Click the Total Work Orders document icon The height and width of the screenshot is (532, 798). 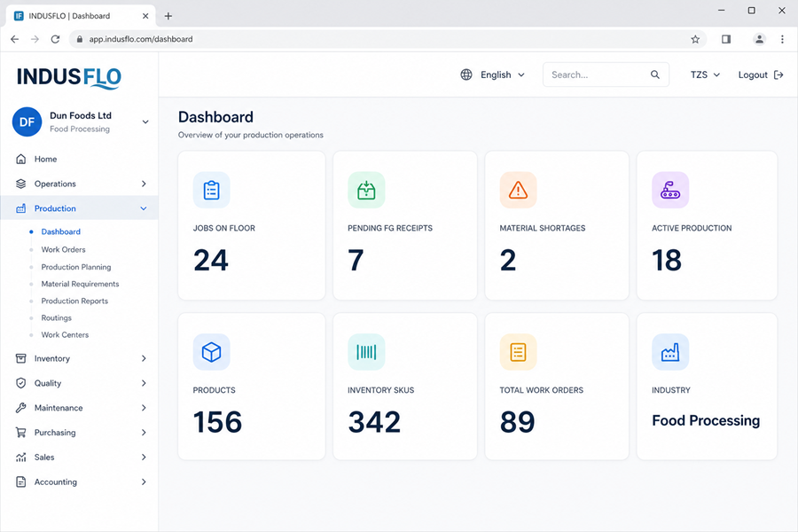[x=518, y=352]
